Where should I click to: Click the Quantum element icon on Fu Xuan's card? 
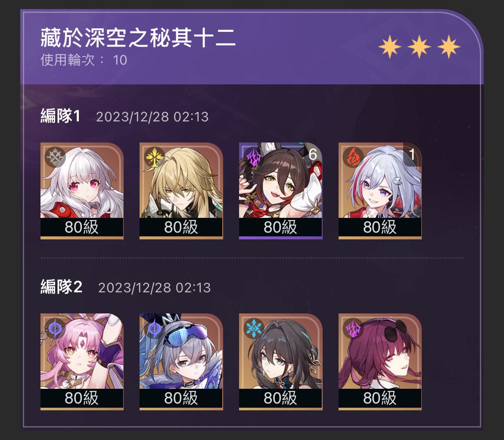pyautogui.click(x=55, y=328)
